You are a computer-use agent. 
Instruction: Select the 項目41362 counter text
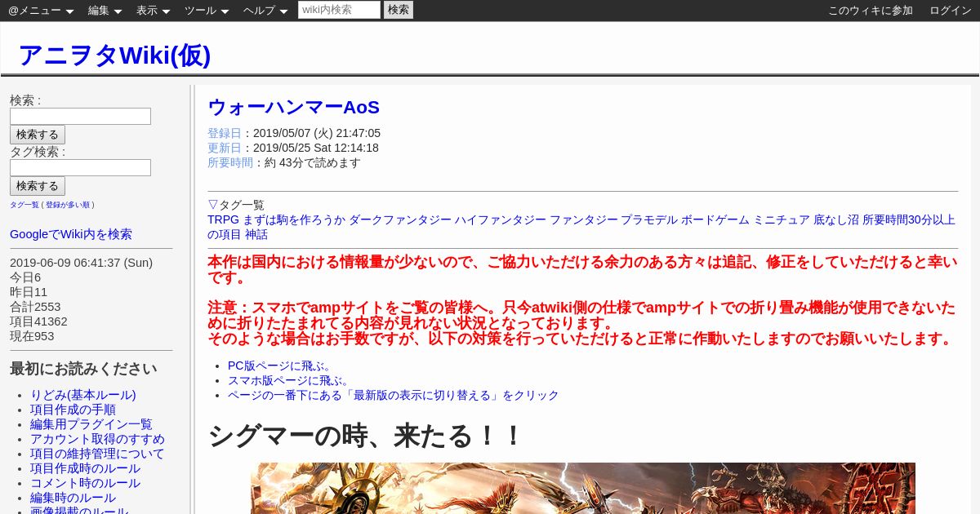pos(38,321)
